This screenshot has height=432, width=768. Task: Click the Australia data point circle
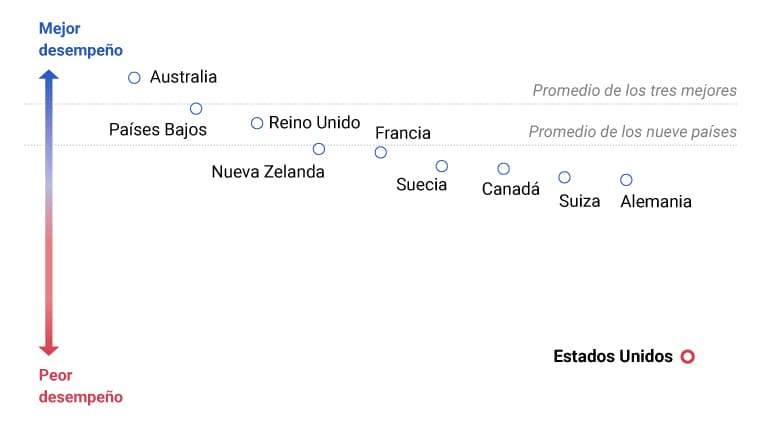(134, 77)
